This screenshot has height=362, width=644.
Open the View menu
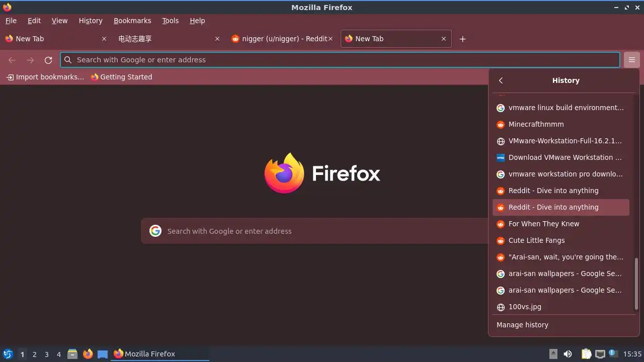59,21
